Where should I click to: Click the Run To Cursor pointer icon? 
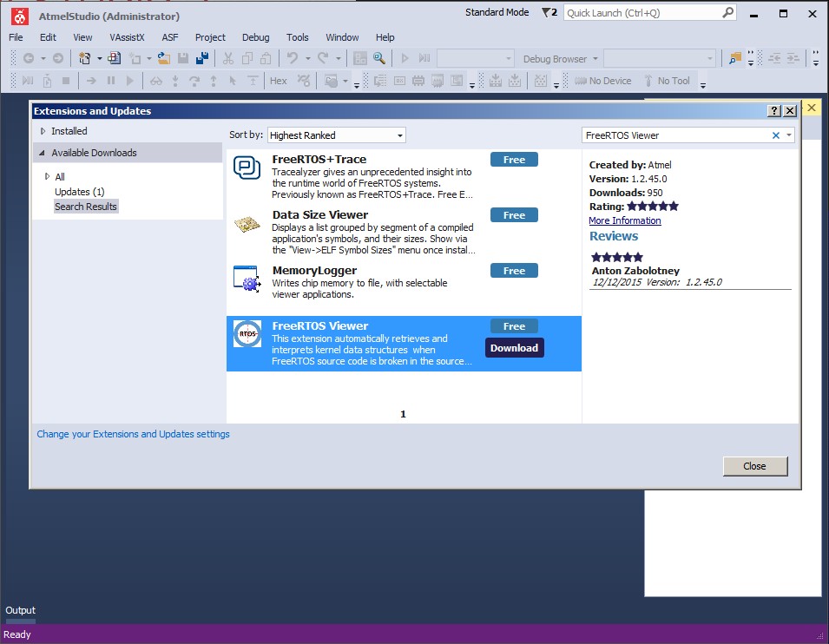point(232,81)
